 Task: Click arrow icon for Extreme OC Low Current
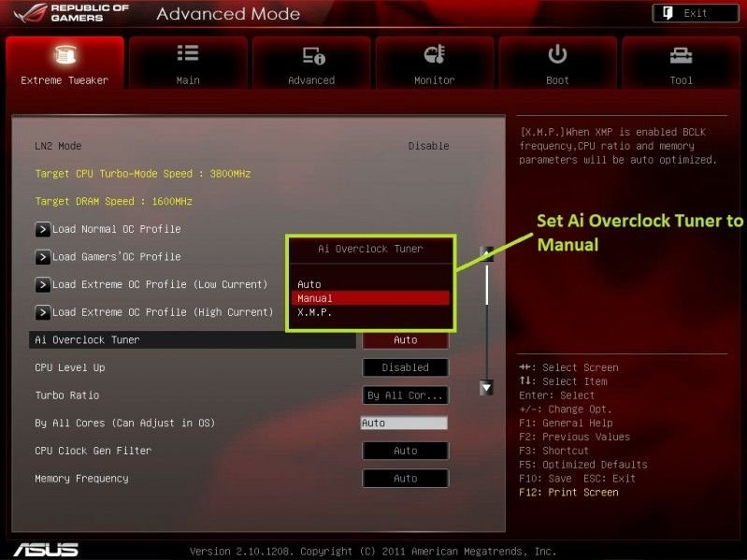[42, 285]
